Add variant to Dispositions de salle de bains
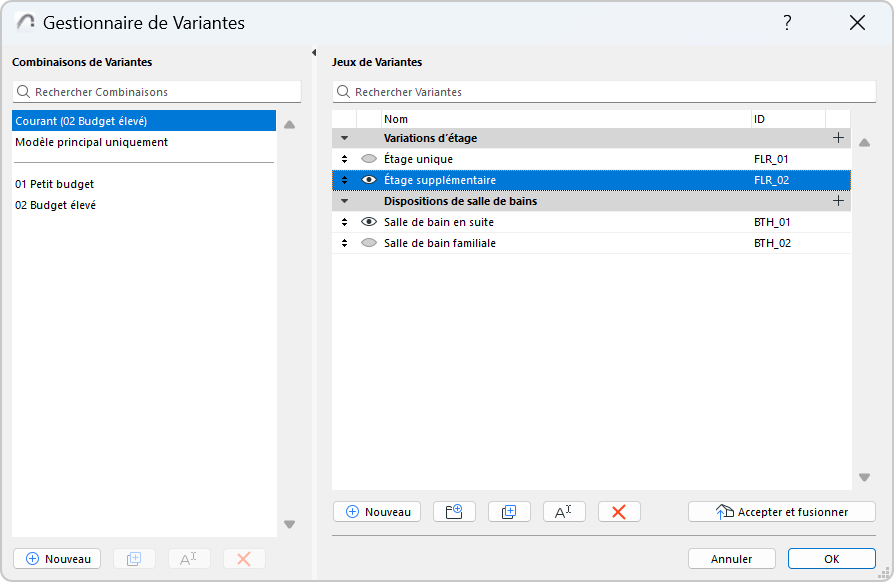The width and height of the screenshot is (894, 582). [x=838, y=201]
